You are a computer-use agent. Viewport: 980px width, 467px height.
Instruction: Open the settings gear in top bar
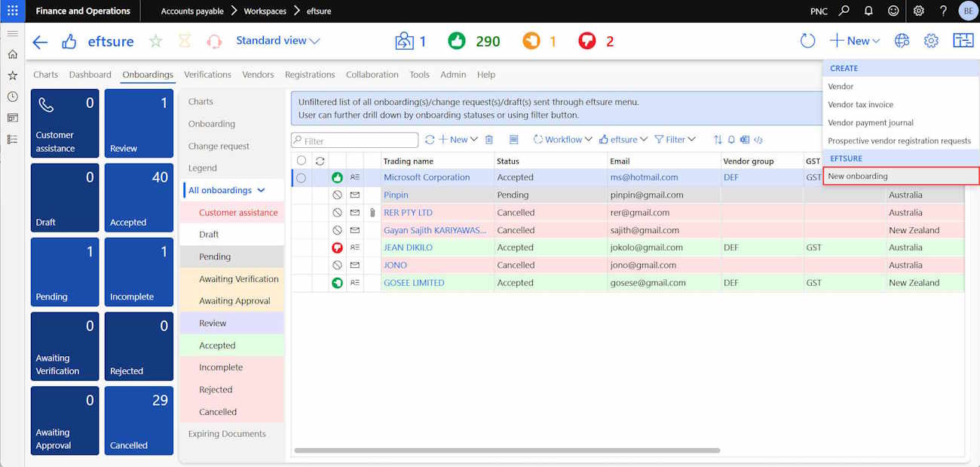918,11
